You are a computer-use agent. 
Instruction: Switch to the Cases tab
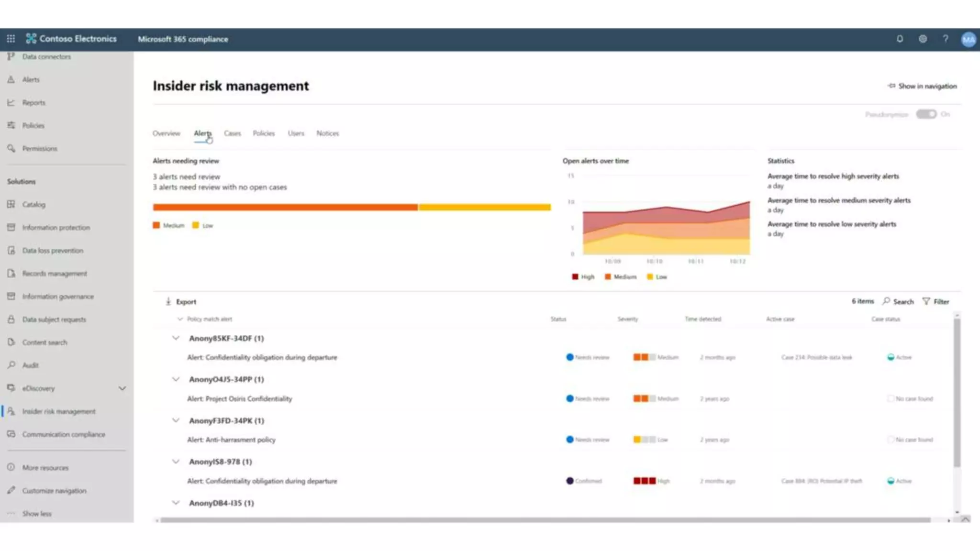[233, 133]
